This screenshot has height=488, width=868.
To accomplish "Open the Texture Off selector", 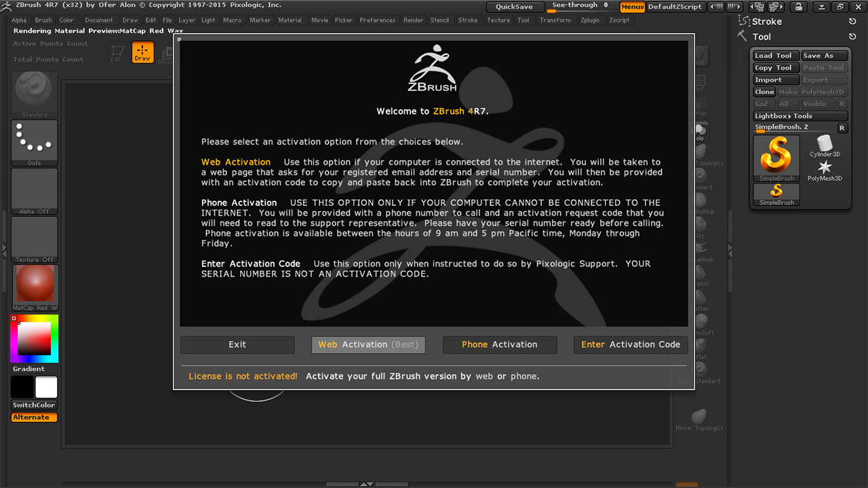I will [34, 239].
